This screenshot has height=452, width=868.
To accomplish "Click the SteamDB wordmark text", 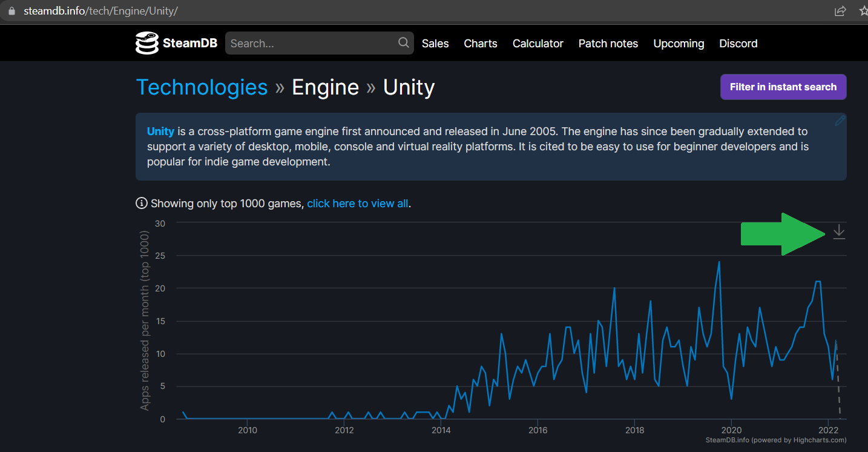I will (189, 44).
